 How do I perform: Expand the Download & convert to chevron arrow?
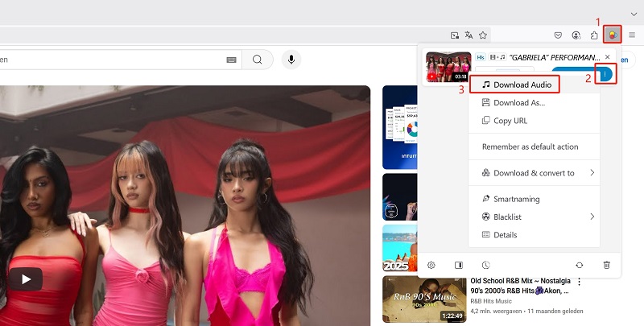point(592,173)
